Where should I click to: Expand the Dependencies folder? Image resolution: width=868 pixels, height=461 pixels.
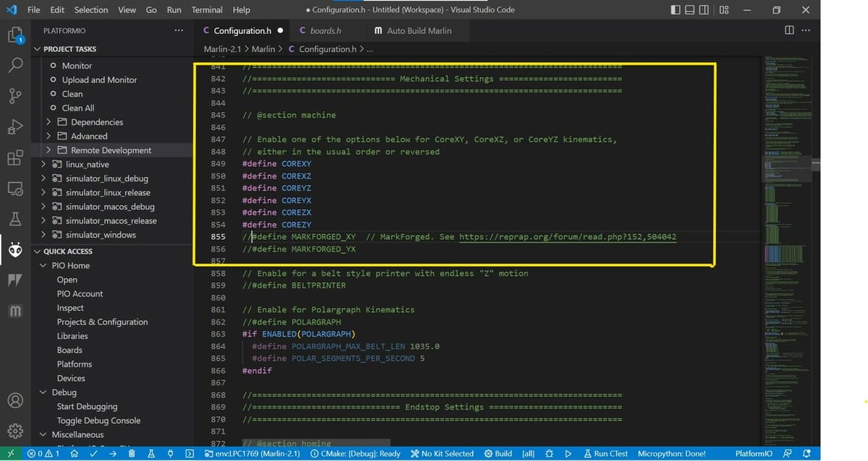coord(96,122)
